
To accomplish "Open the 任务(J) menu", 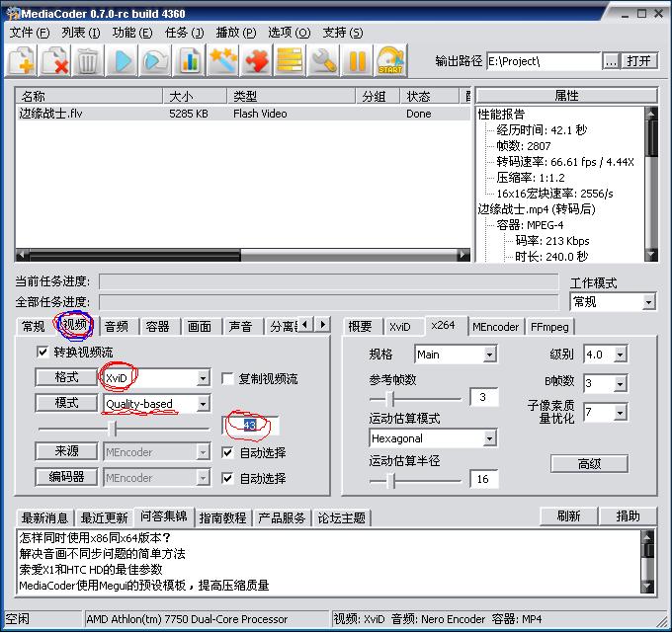I will point(184,33).
